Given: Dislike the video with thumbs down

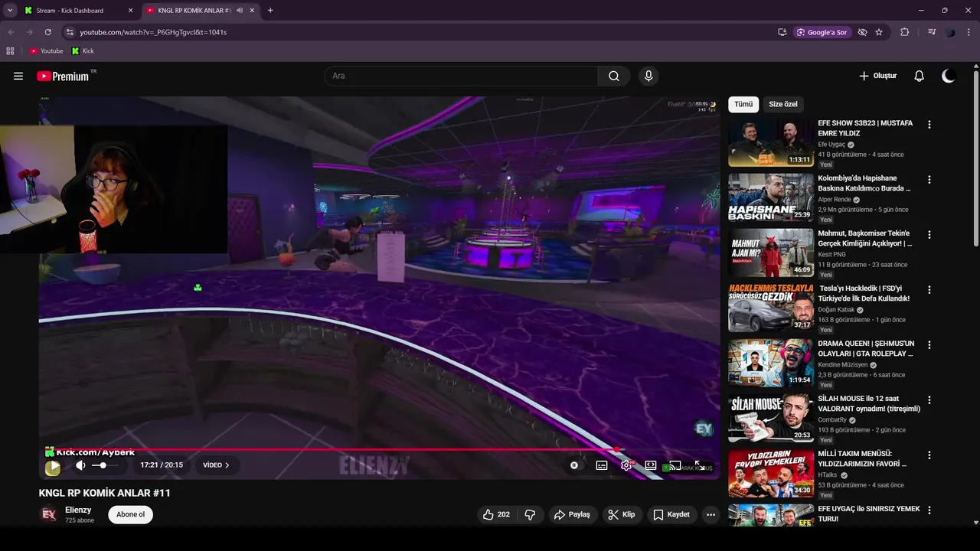Looking at the screenshot, I should point(530,515).
